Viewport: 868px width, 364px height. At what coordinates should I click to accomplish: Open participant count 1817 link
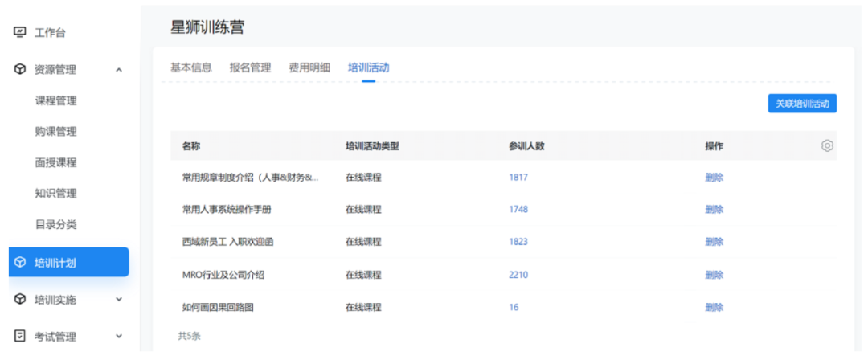coord(518,178)
